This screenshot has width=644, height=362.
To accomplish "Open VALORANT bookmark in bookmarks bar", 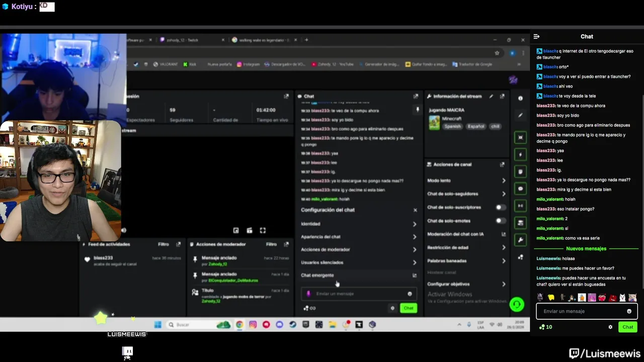I will tap(166, 64).
